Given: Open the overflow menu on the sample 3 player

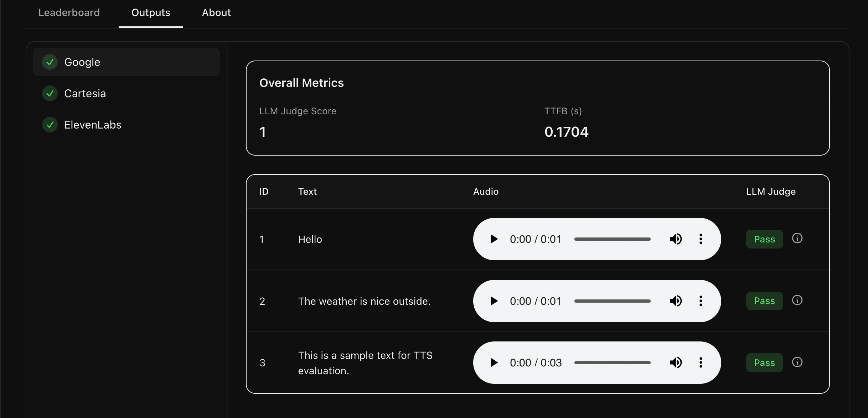Looking at the screenshot, I should [x=701, y=362].
